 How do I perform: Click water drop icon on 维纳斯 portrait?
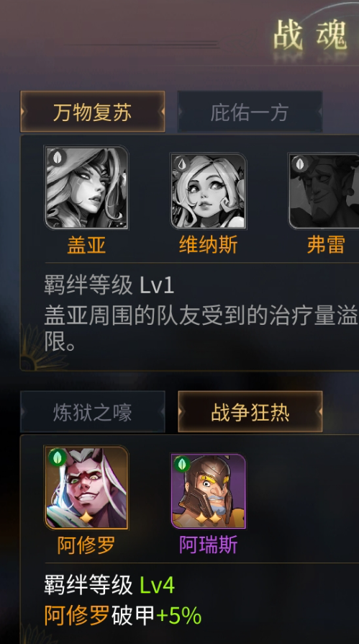coord(182,164)
